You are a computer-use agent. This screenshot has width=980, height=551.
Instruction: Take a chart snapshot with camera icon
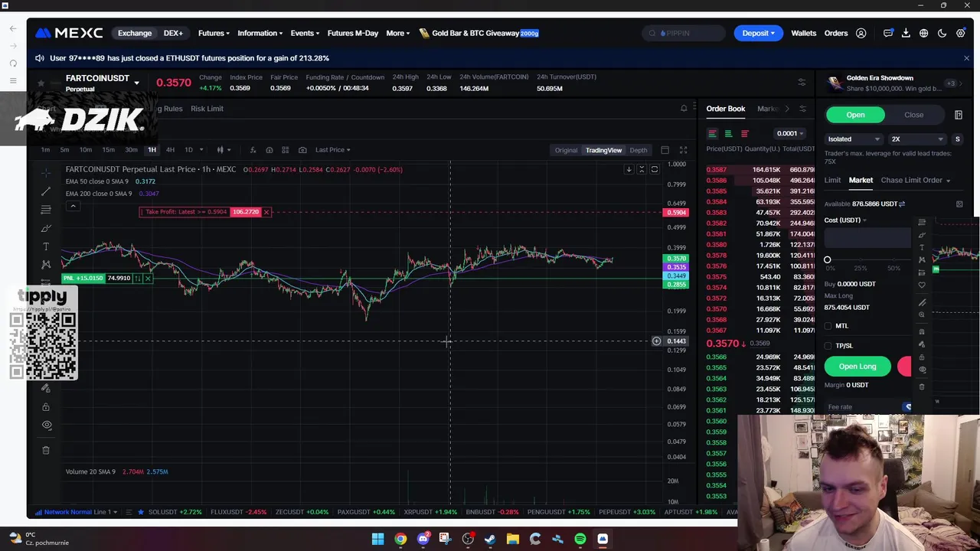click(x=302, y=150)
